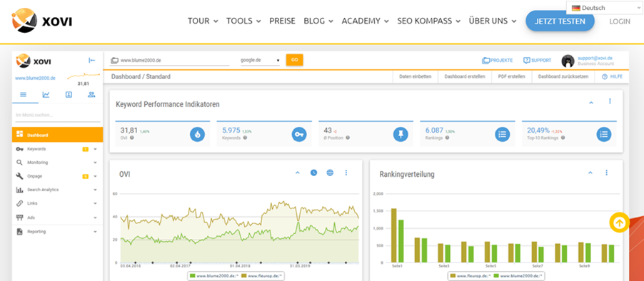Expand the Keywords sidebar section arrow
The width and height of the screenshot is (644, 281).
point(95,149)
